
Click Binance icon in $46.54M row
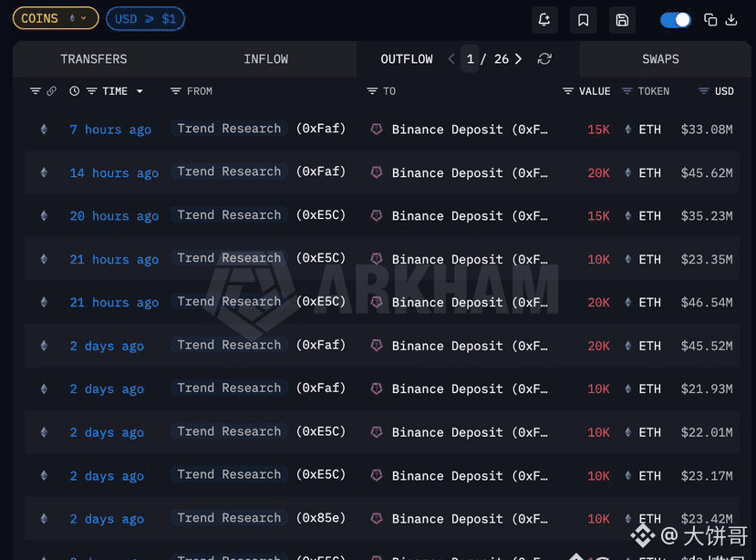(377, 302)
